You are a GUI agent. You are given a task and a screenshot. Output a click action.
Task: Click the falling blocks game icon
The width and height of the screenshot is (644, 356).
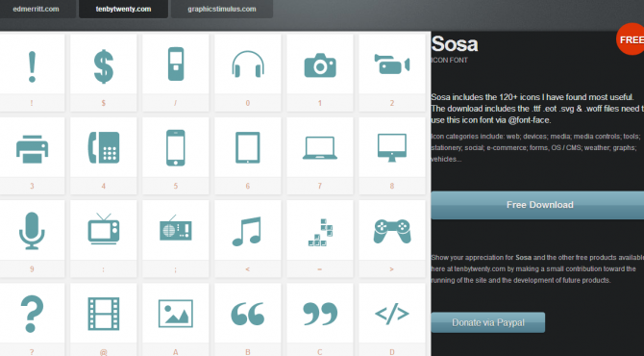[x=320, y=233]
